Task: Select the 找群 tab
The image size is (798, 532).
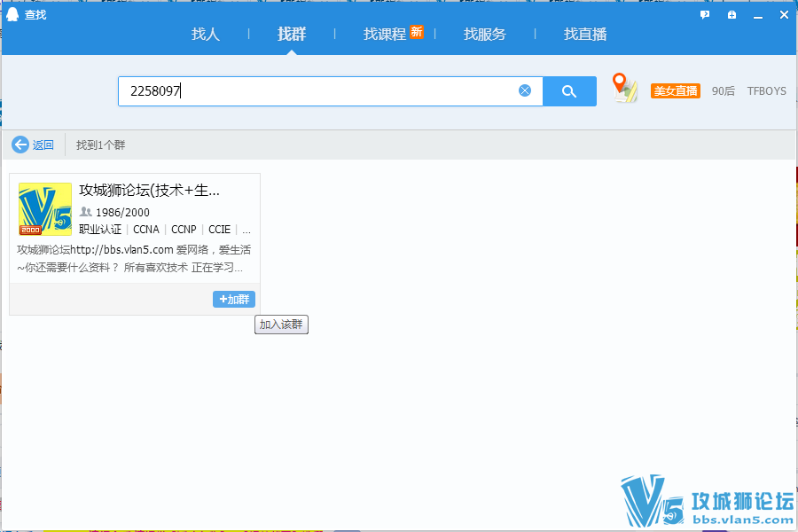Action: coord(292,35)
